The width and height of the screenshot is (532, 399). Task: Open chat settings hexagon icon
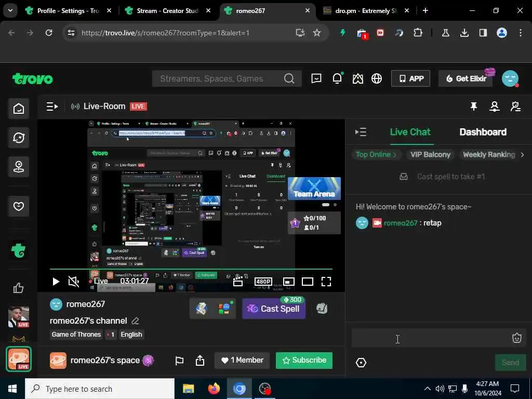[x=361, y=363]
